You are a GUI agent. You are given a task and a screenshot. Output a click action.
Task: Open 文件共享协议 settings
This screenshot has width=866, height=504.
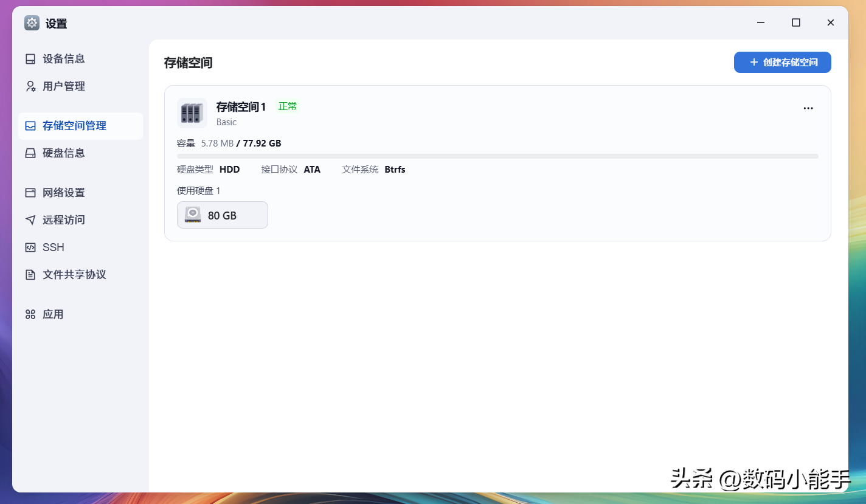coord(81,275)
